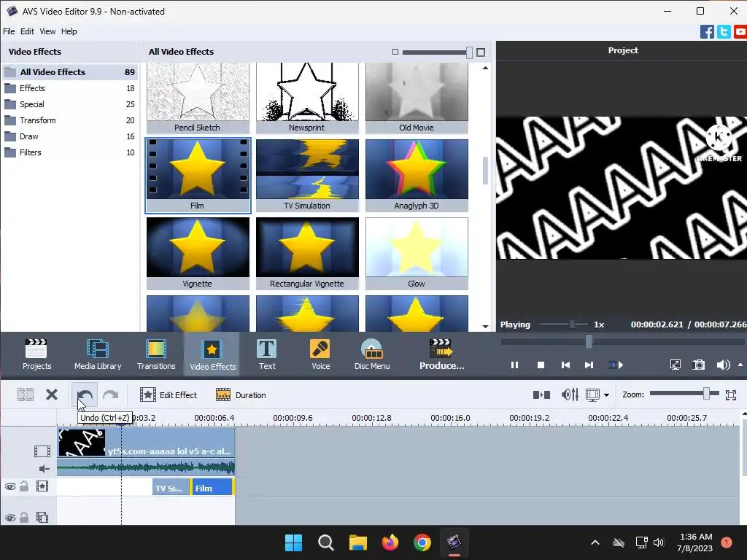Image resolution: width=747 pixels, height=560 pixels.
Task: Click the Undo arrow button
Action: tap(85, 394)
